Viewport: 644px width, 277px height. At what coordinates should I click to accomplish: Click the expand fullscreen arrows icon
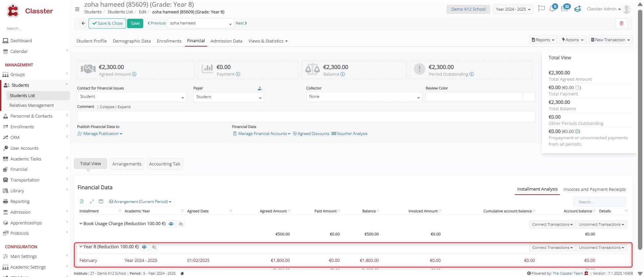92,202
